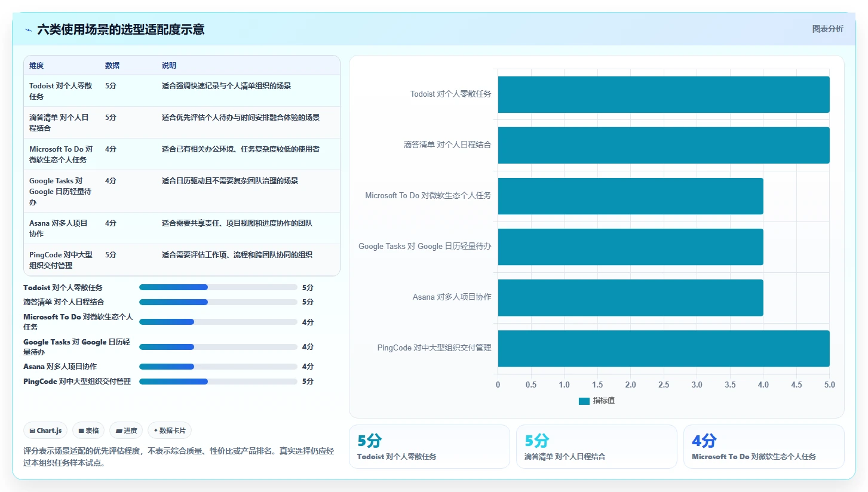The image size is (868, 492).
Task: Select table cell Todoist 对个人零散任务
Action: (x=62, y=91)
